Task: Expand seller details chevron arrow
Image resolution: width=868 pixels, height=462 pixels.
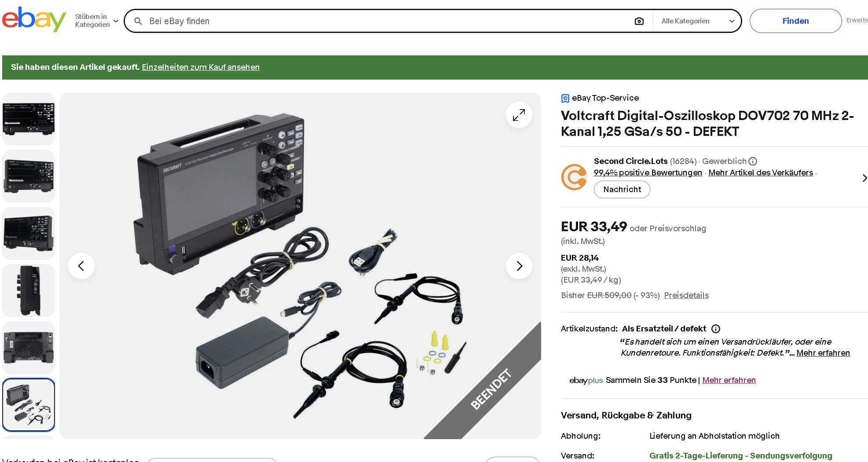Action: pyautogui.click(x=864, y=178)
